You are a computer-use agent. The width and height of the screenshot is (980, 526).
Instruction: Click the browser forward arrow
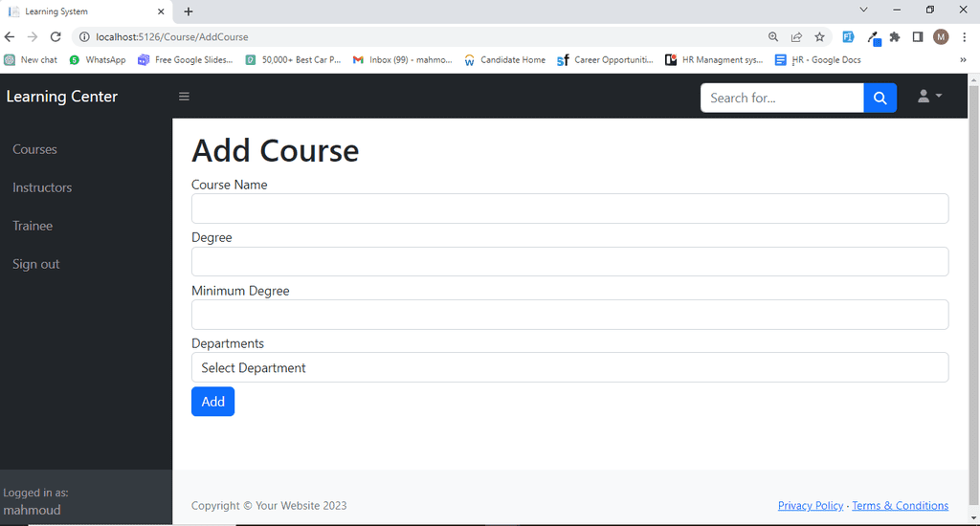[33, 37]
